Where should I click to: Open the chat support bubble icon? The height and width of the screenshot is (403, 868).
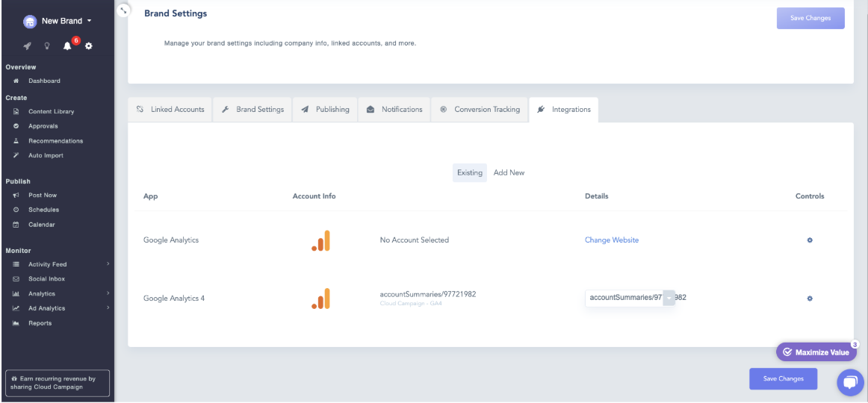click(x=849, y=382)
